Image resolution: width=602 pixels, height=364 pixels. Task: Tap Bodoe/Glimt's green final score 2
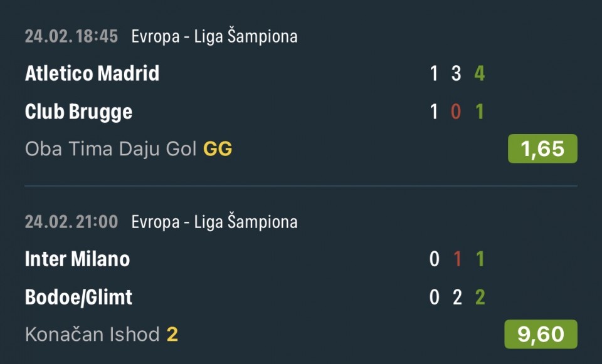pyautogui.click(x=480, y=297)
